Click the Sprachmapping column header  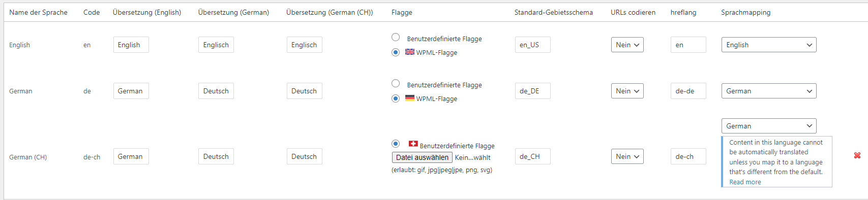click(x=745, y=12)
